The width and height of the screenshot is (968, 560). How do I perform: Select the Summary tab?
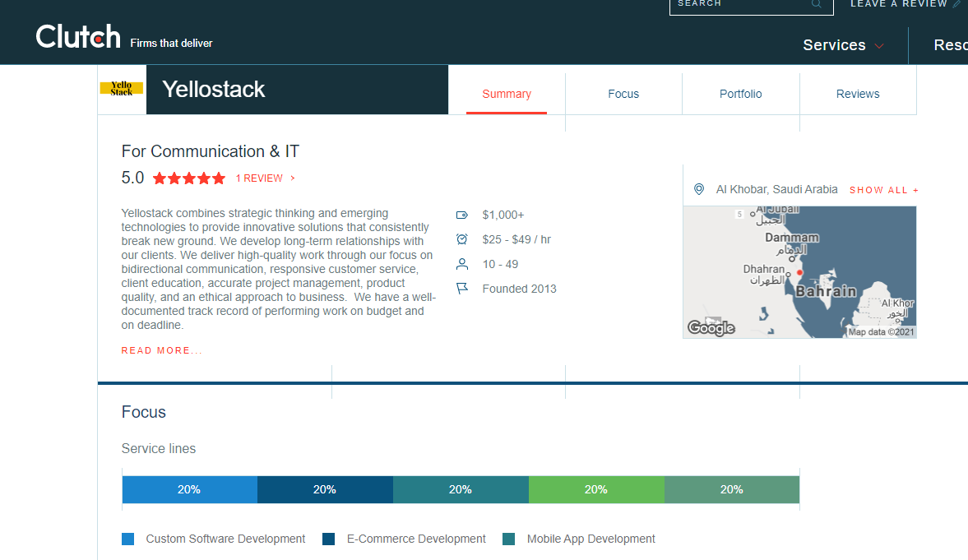507,94
